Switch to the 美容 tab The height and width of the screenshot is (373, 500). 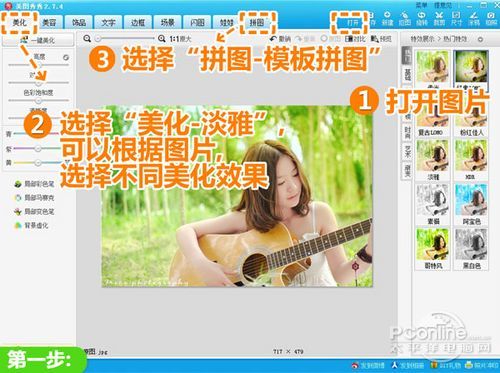point(49,23)
